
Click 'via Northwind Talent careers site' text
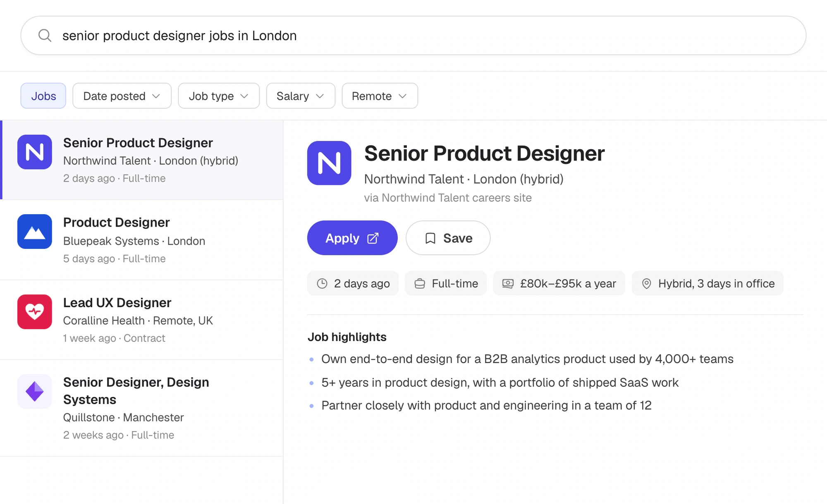pos(448,198)
